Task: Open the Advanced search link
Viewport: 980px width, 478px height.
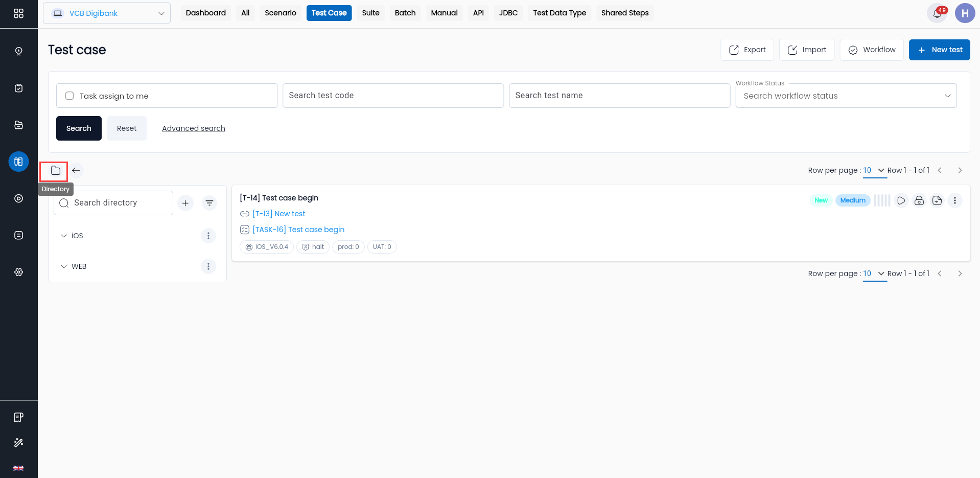Action: click(194, 128)
